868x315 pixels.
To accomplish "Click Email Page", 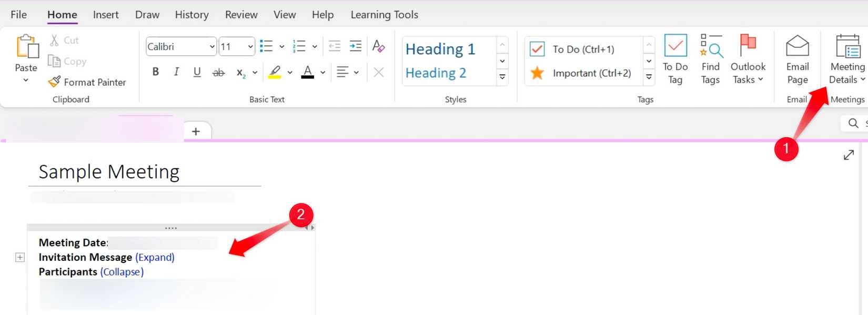I will tap(798, 59).
